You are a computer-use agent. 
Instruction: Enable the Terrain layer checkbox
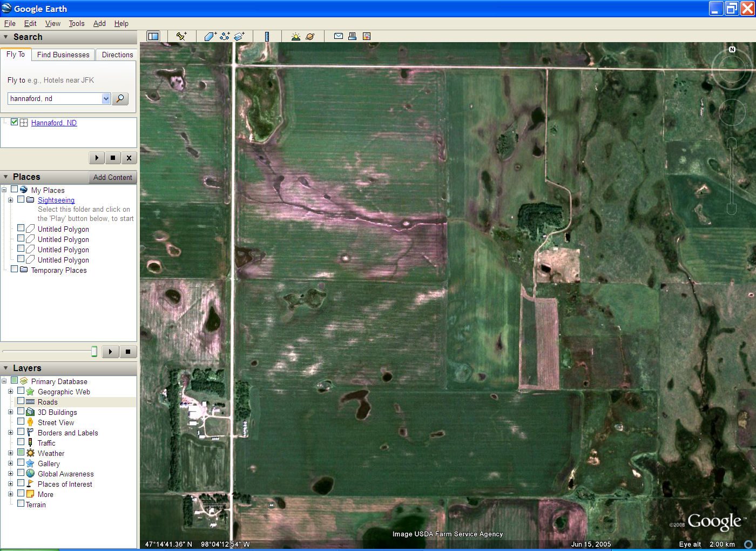[x=21, y=504]
